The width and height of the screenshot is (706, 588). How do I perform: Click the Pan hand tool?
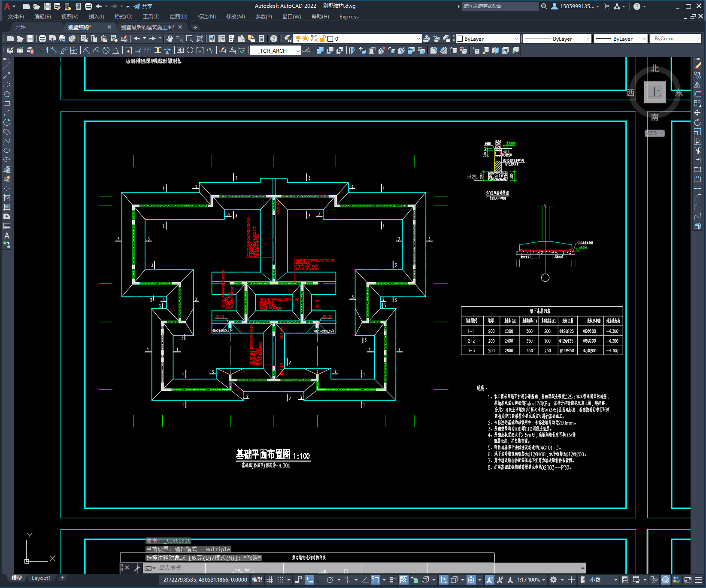[170, 39]
